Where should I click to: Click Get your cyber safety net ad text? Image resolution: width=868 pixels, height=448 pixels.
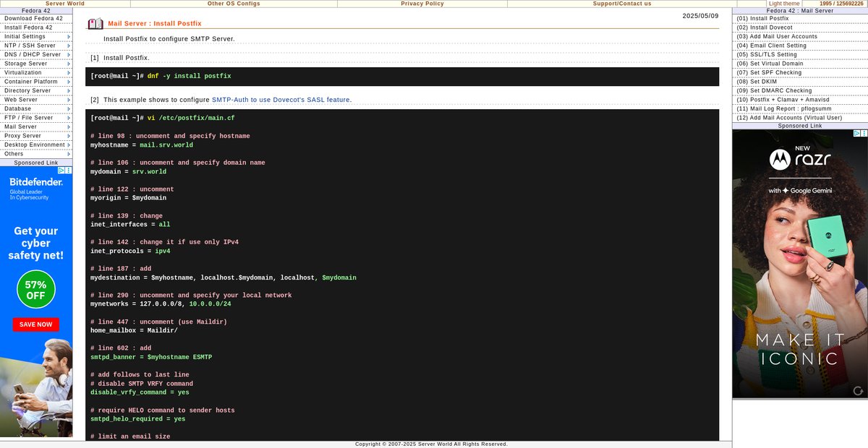[36, 244]
